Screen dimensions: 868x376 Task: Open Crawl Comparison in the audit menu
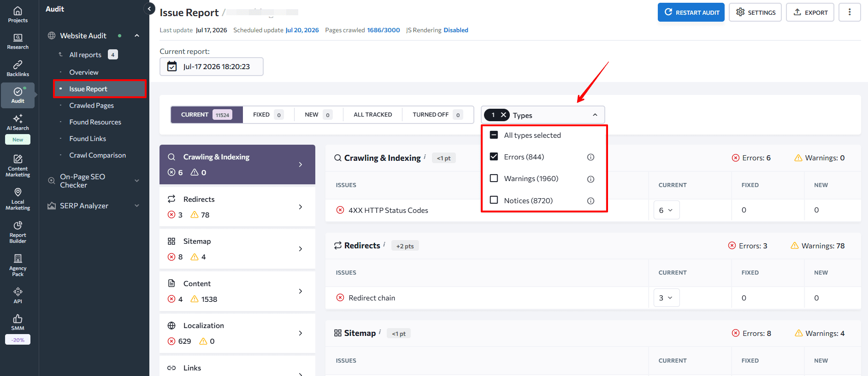pyautogui.click(x=98, y=155)
